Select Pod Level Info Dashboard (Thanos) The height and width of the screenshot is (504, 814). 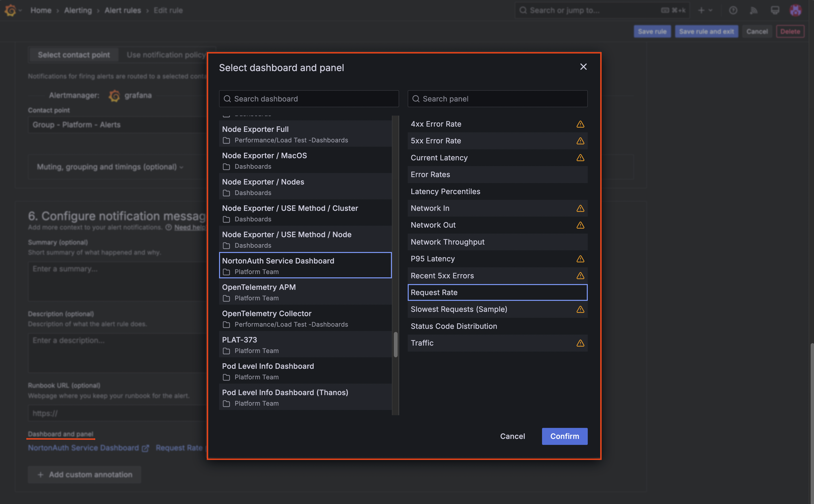click(305, 397)
